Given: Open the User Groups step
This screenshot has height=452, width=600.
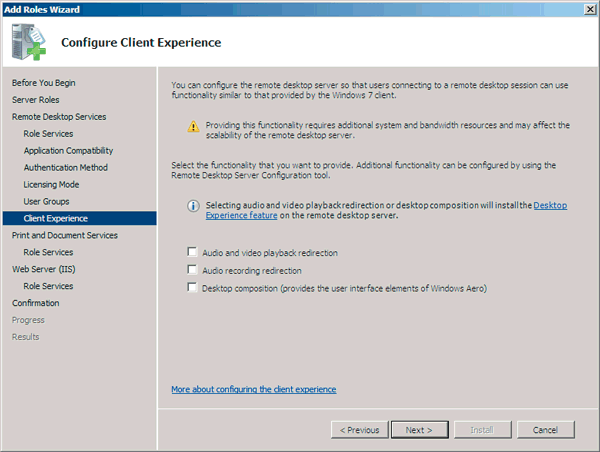Looking at the screenshot, I should pyautogui.click(x=46, y=202).
